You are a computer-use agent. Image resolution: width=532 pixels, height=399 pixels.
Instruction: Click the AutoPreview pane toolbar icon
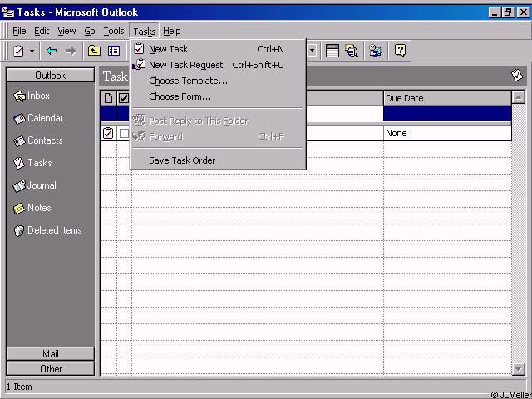332,52
